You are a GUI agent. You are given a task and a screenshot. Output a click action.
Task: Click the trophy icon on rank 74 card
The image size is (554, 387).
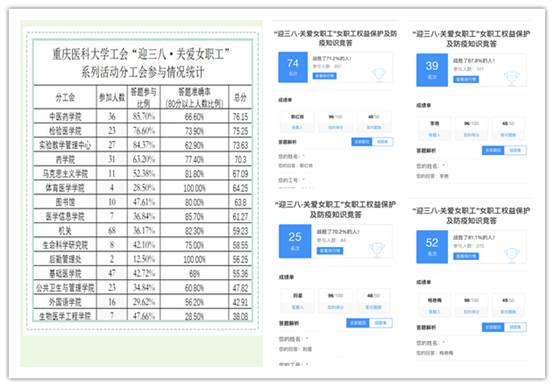pyautogui.click(x=379, y=75)
